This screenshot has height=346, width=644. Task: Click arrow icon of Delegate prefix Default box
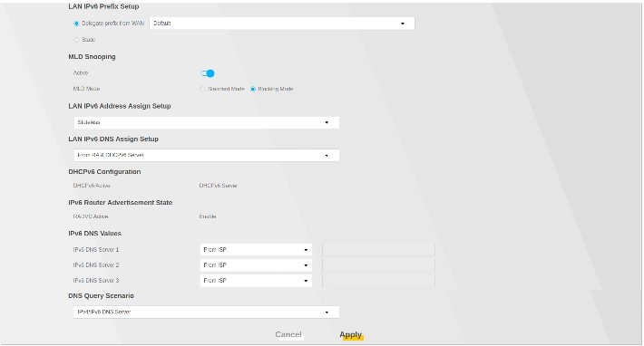click(403, 24)
